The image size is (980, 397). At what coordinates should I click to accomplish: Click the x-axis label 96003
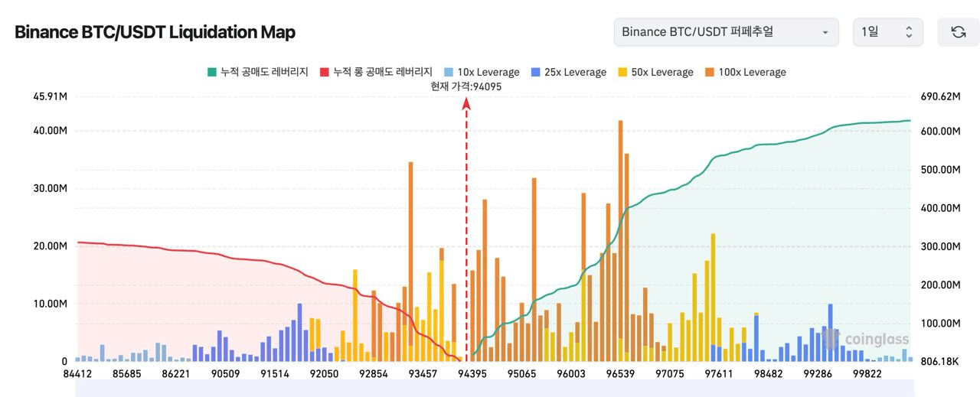[571, 374]
